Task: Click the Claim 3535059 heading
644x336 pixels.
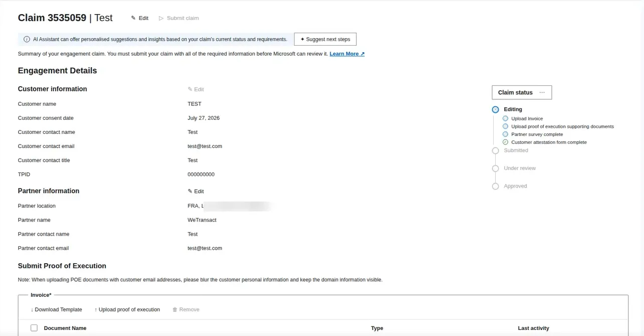Action: (52, 18)
